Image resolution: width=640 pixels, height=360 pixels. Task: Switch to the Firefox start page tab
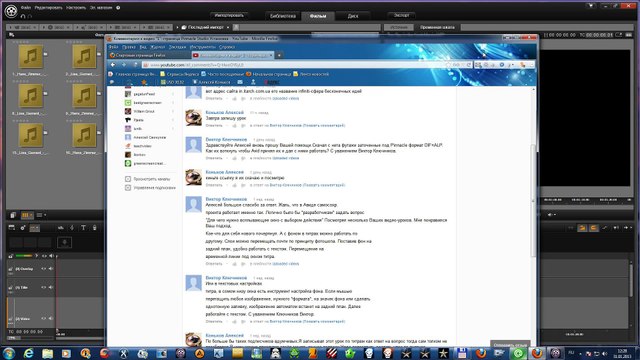[149, 55]
